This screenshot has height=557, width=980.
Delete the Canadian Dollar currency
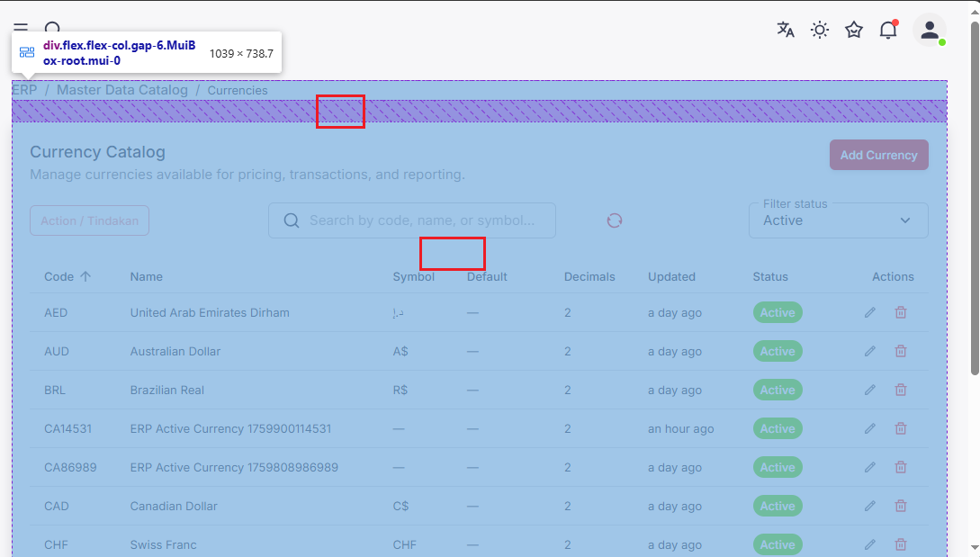[x=900, y=507]
